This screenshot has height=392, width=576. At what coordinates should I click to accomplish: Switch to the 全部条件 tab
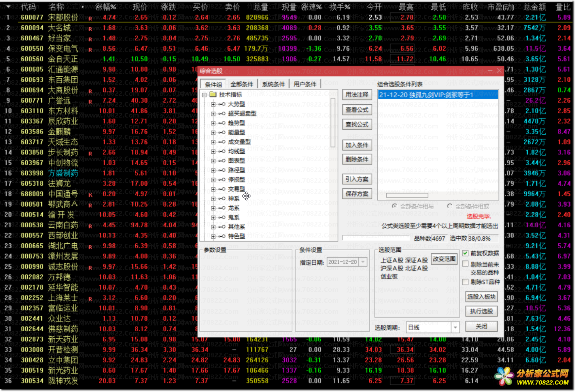tap(242, 84)
